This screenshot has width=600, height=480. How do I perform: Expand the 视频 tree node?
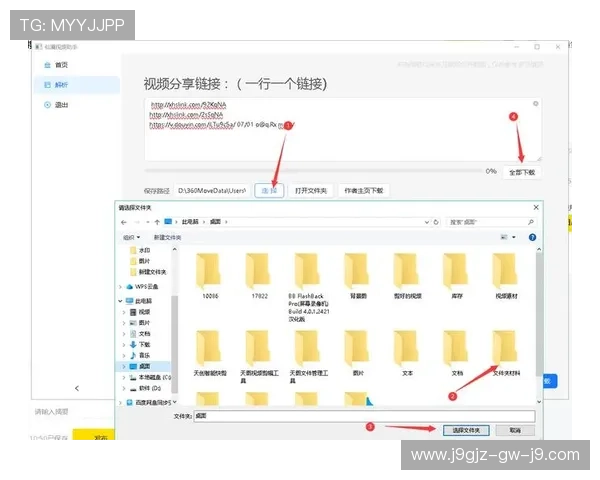pos(124,312)
